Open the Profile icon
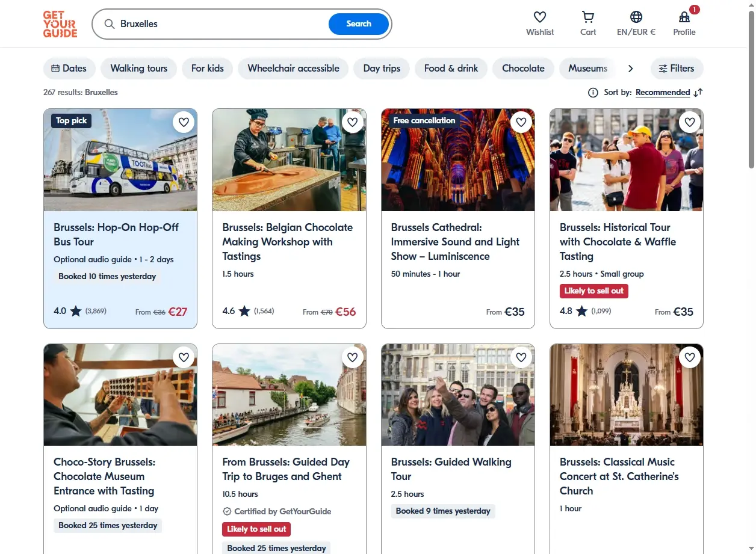756x554 pixels. pyautogui.click(x=684, y=17)
